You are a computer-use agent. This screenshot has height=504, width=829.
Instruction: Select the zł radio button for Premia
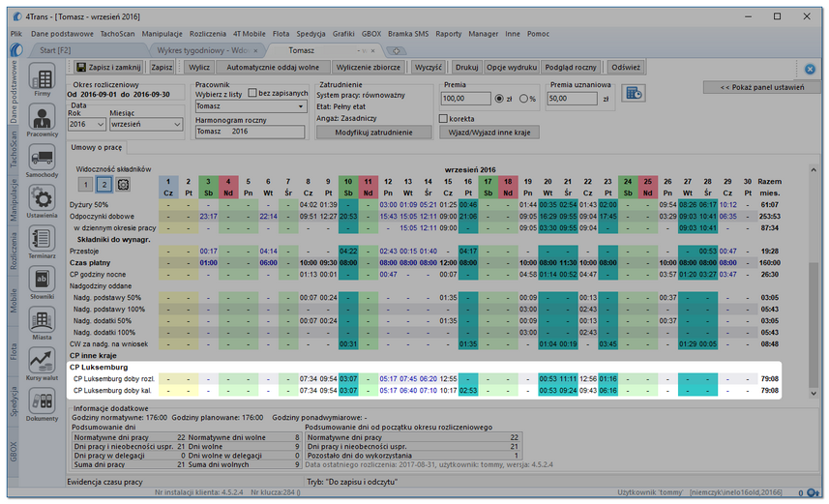[498, 99]
